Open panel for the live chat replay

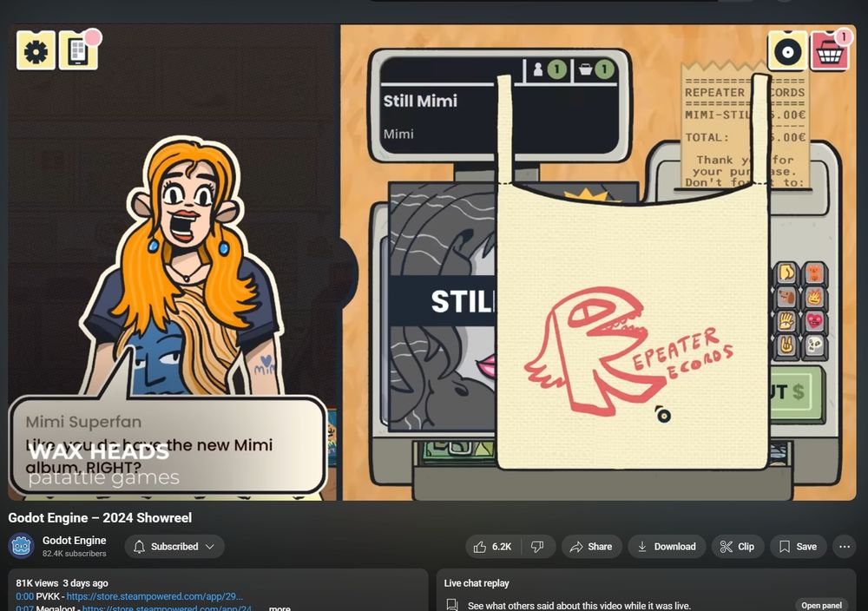point(820,604)
